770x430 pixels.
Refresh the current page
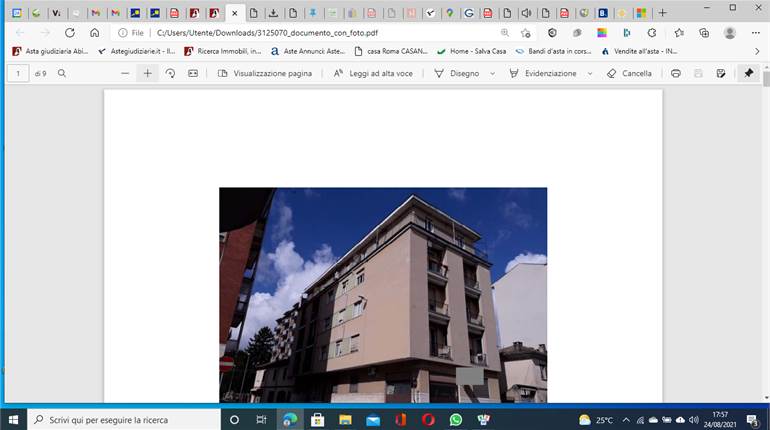click(70, 33)
